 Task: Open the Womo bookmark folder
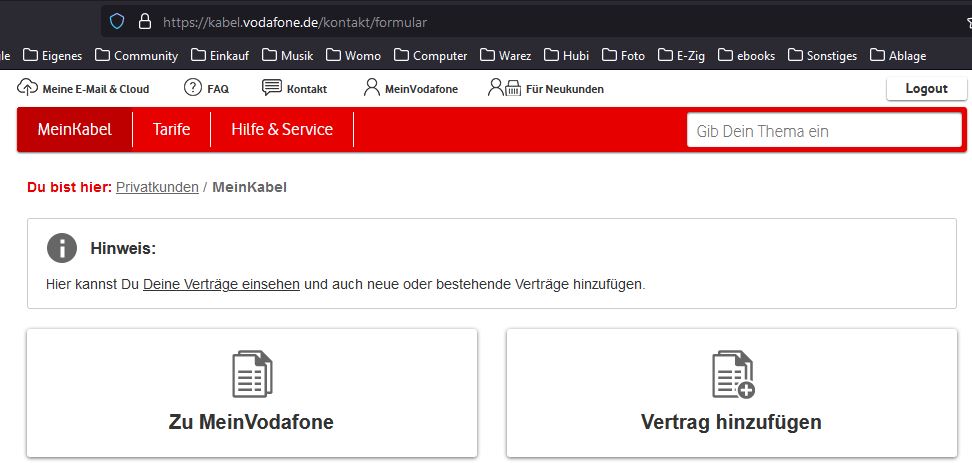coord(353,55)
